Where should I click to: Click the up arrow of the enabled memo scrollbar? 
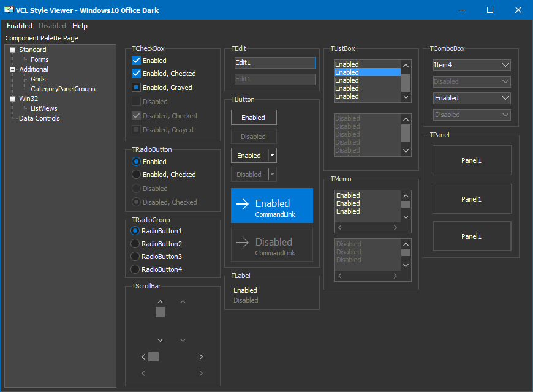406,195
